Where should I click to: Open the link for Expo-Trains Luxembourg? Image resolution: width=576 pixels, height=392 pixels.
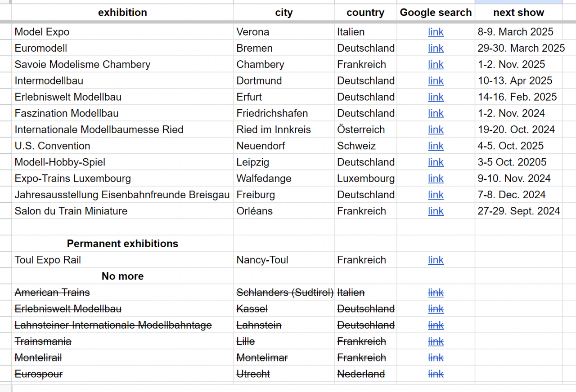pos(435,178)
